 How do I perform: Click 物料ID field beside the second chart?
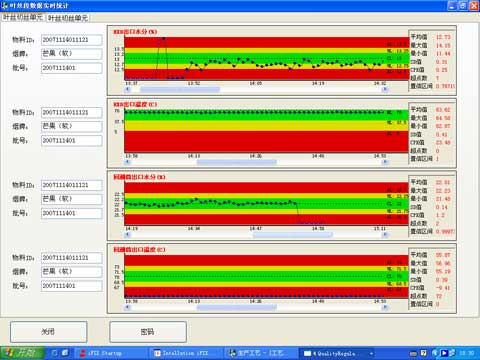coord(72,113)
